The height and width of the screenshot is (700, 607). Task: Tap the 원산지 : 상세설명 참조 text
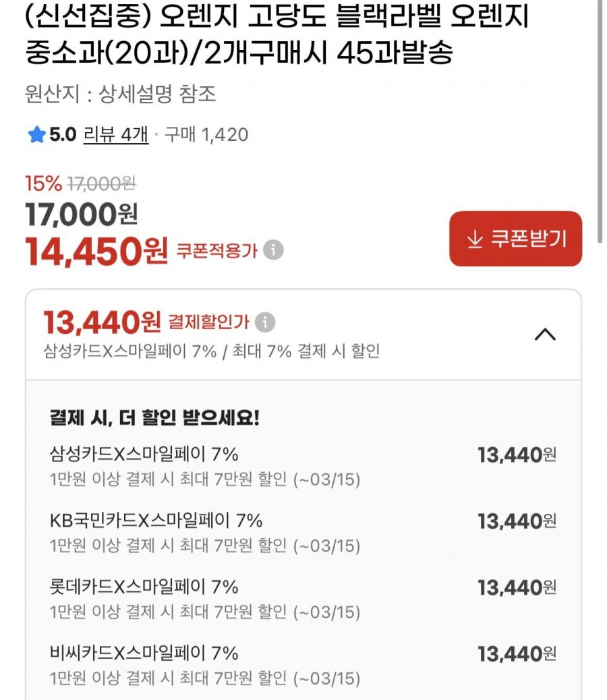121,94
